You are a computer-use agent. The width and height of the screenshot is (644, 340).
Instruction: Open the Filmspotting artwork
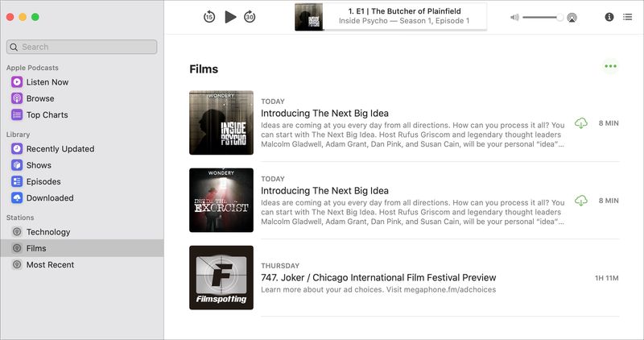click(221, 277)
